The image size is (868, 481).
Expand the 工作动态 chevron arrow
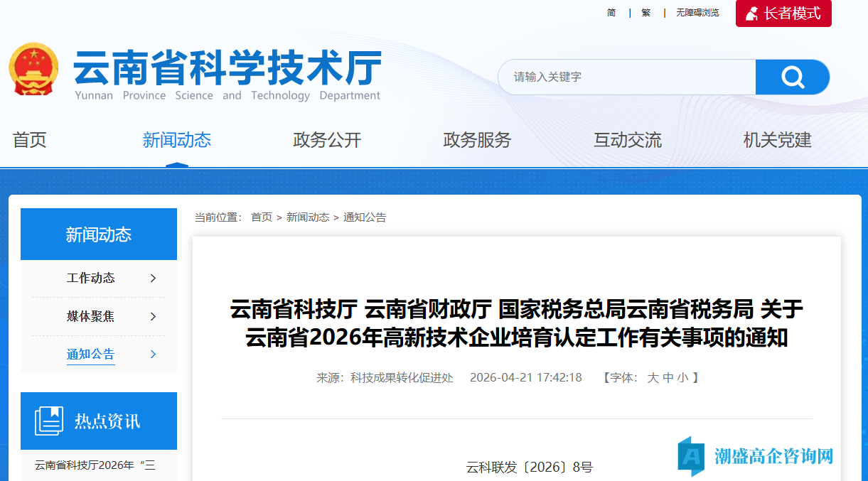click(153, 279)
